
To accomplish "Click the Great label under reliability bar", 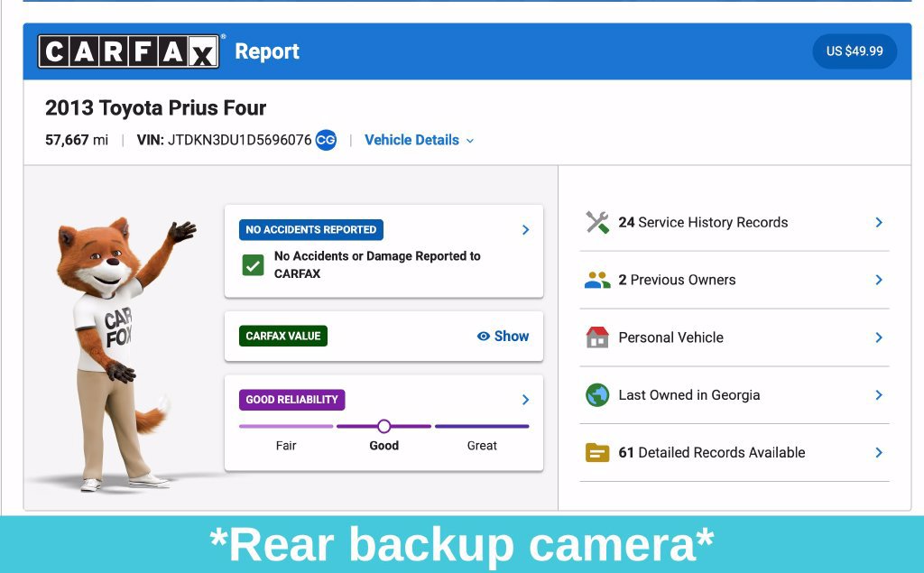I will (482, 446).
